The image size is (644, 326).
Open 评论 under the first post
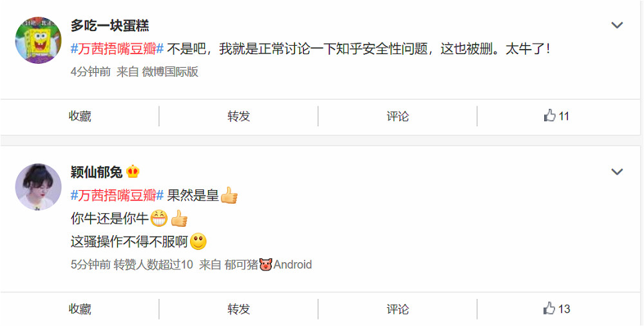(397, 117)
